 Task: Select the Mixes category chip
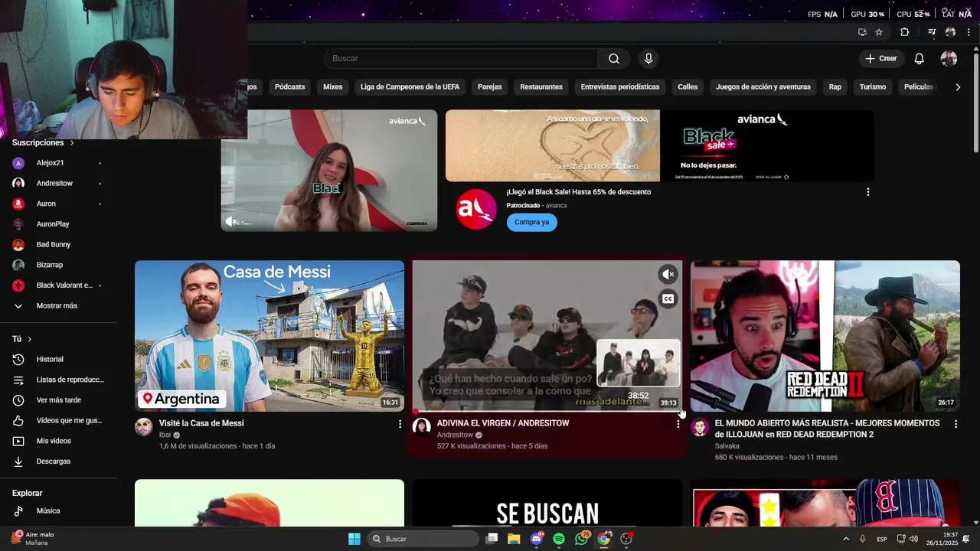click(333, 87)
